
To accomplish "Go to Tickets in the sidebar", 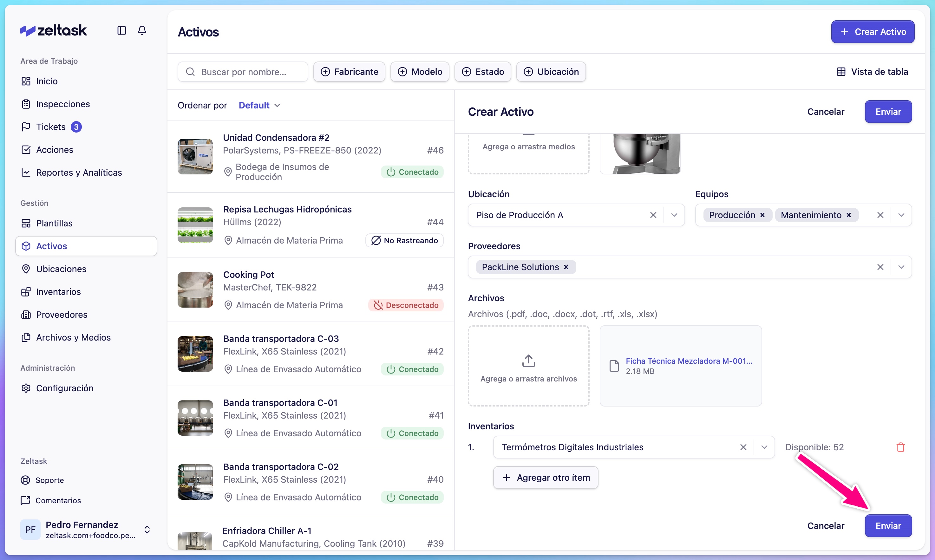I will 50,127.
